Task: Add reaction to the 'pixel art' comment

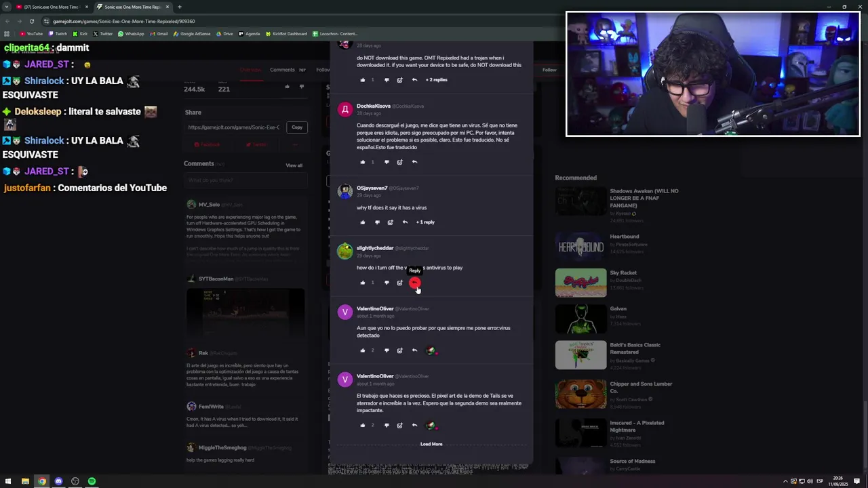Action: tap(399, 426)
